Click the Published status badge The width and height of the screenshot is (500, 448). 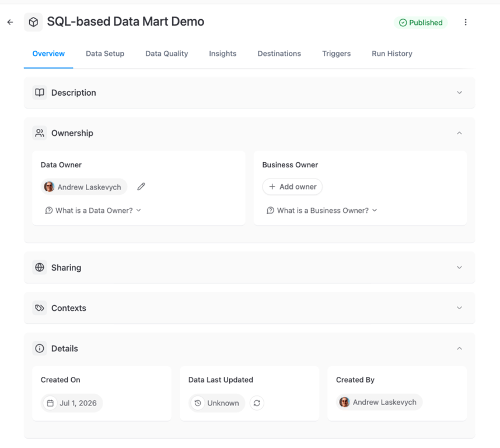pyautogui.click(x=421, y=23)
